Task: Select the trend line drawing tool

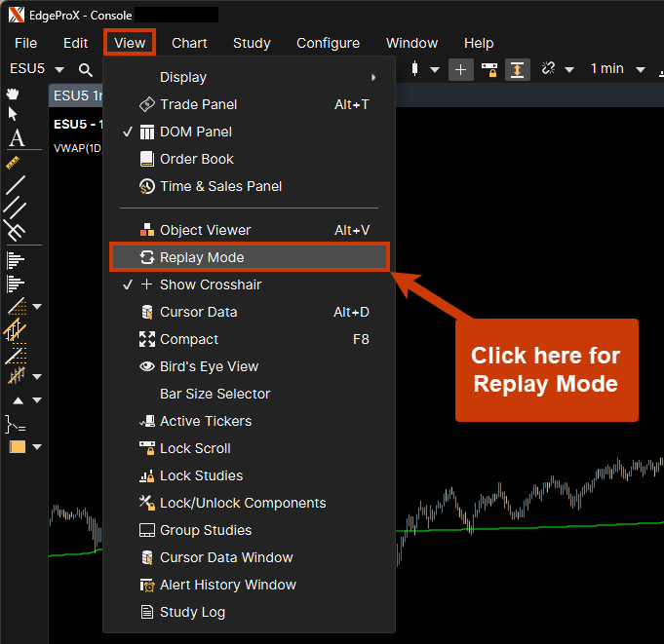Action: (14, 184)
